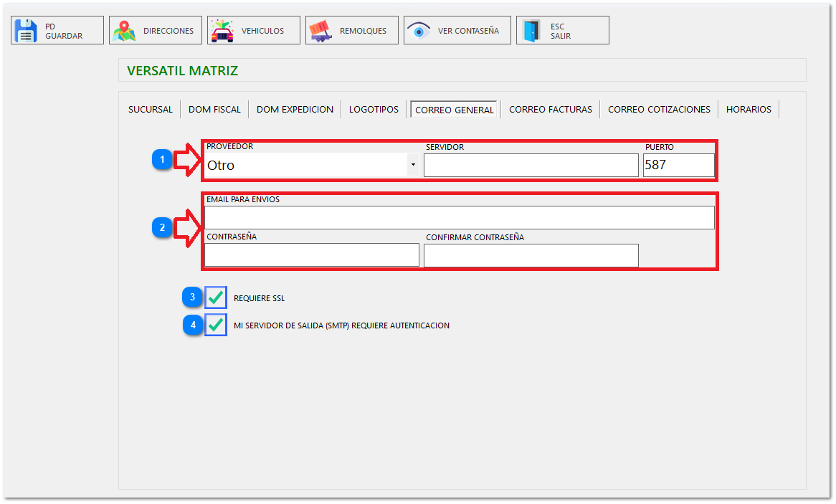The height and width of the screenshot is (504, 836).
Task: Click the Email para envios field
Action: tap(459, 217)
